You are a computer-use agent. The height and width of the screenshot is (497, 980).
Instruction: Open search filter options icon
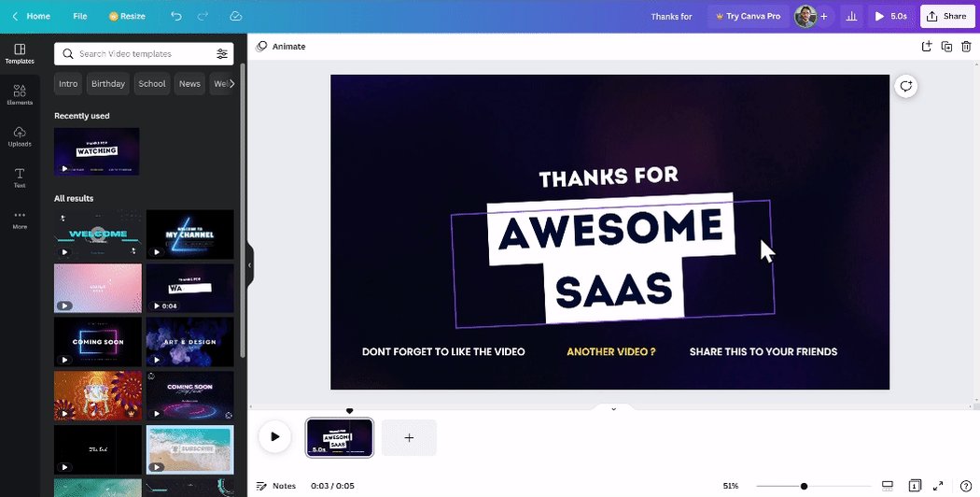pyautogui.click(x=222, y=54)
